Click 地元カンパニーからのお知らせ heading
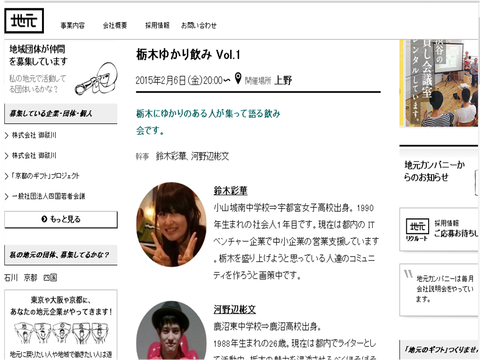 tap(435, 171)
